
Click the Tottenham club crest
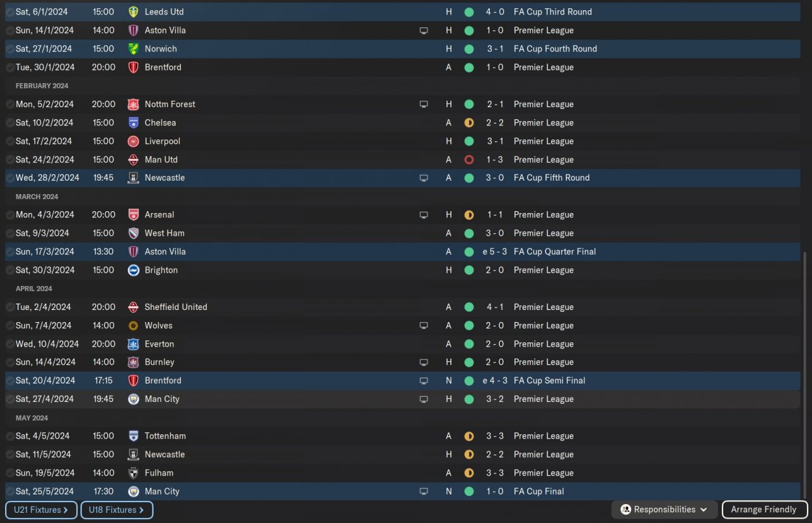(133, 436)
